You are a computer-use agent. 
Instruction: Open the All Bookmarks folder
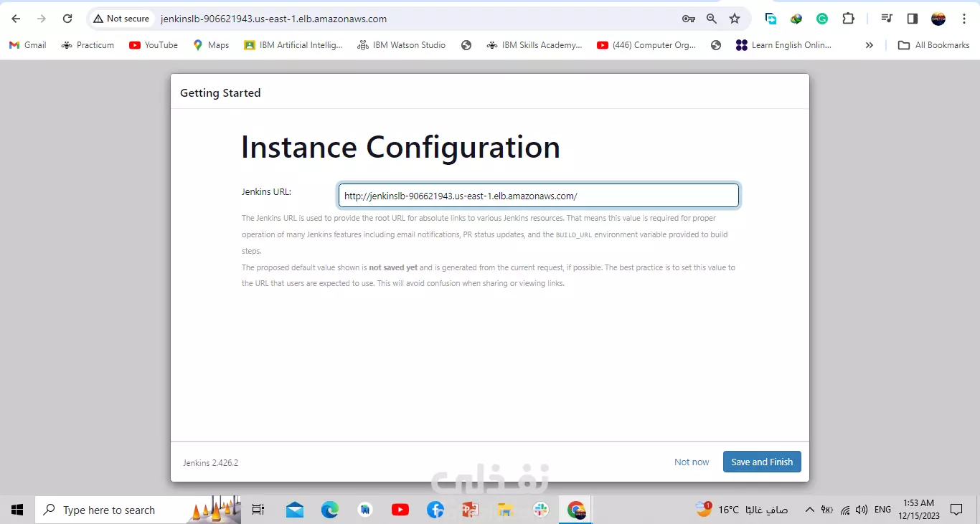[x=933, y=44]
